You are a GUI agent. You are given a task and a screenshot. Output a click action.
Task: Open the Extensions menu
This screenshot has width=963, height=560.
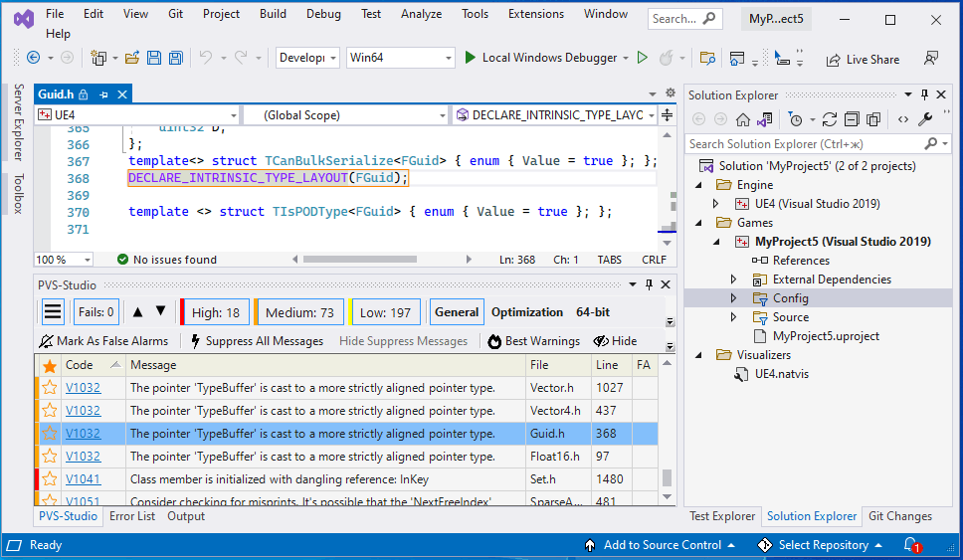[535, 14]
